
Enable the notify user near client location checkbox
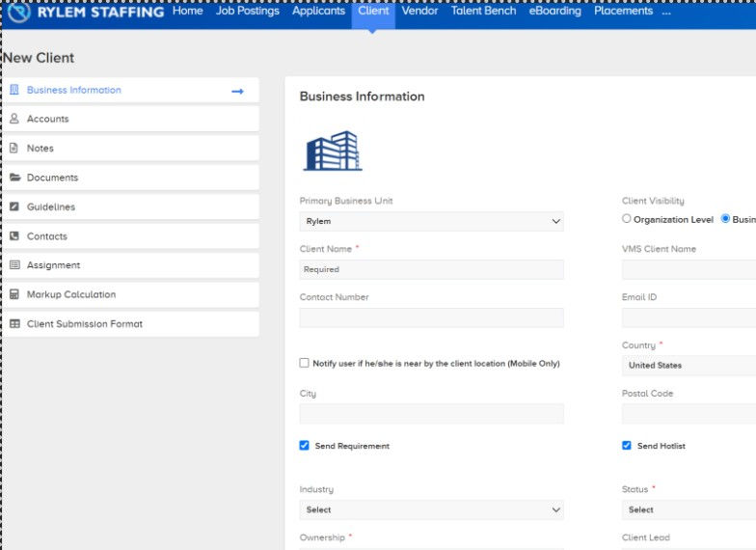[304, 363]
